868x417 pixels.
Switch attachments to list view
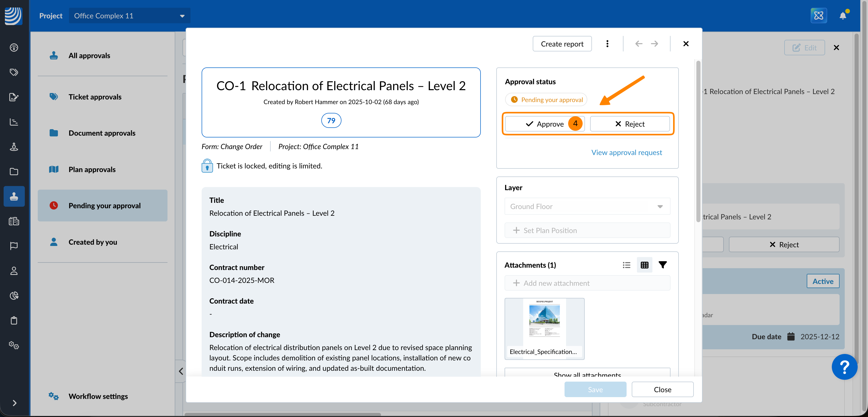tap(626, 265)
